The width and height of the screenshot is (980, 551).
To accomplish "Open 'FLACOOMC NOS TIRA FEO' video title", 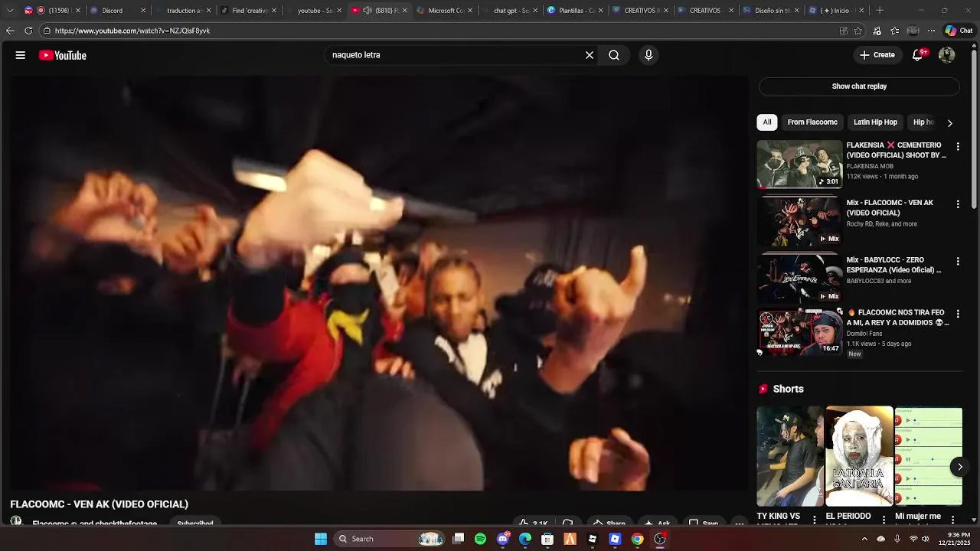I will coord(897,318).
